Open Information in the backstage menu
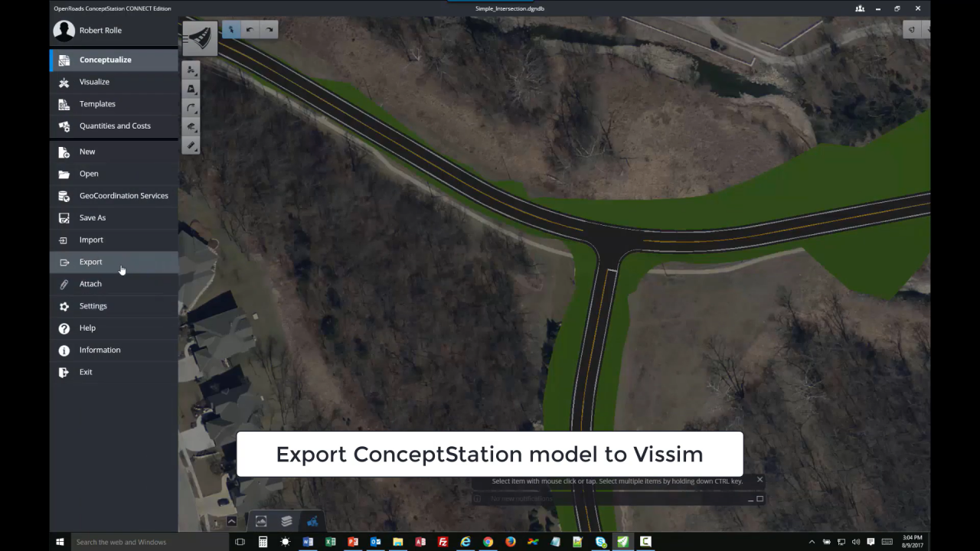This screenshot has width=980, height=551. coord(114,350)
